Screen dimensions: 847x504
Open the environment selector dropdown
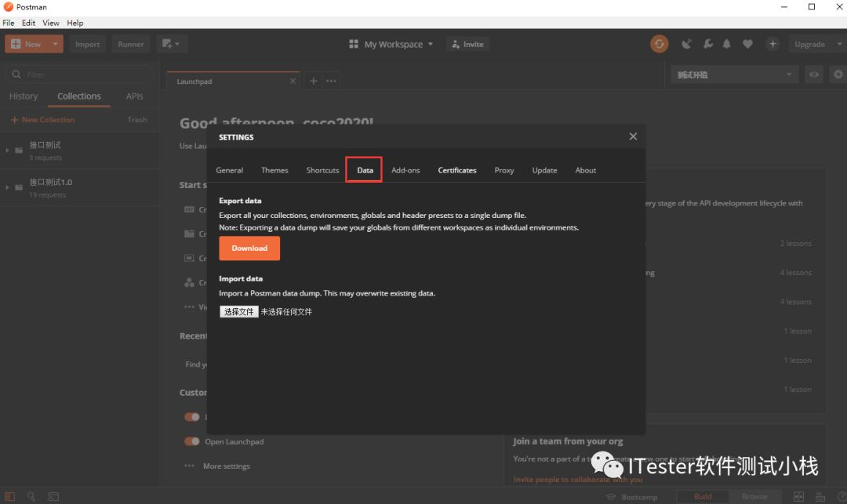pyautogui.click(x=735, y=74)
